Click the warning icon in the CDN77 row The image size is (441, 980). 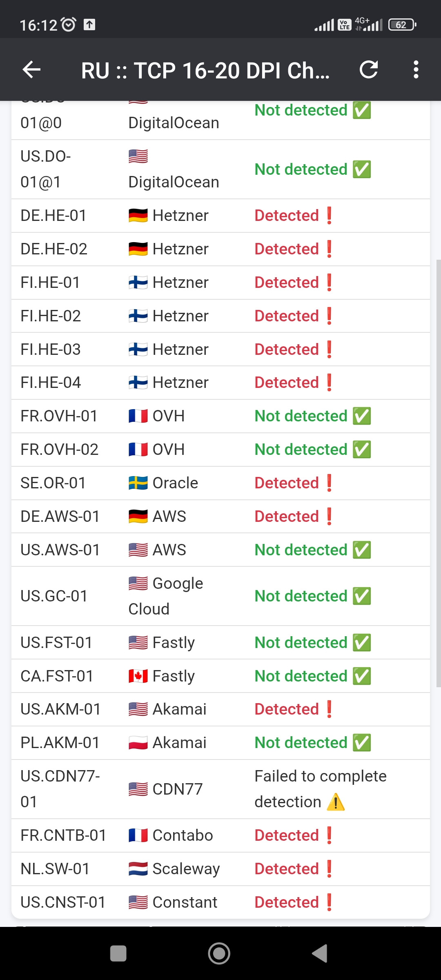(336, 802)
